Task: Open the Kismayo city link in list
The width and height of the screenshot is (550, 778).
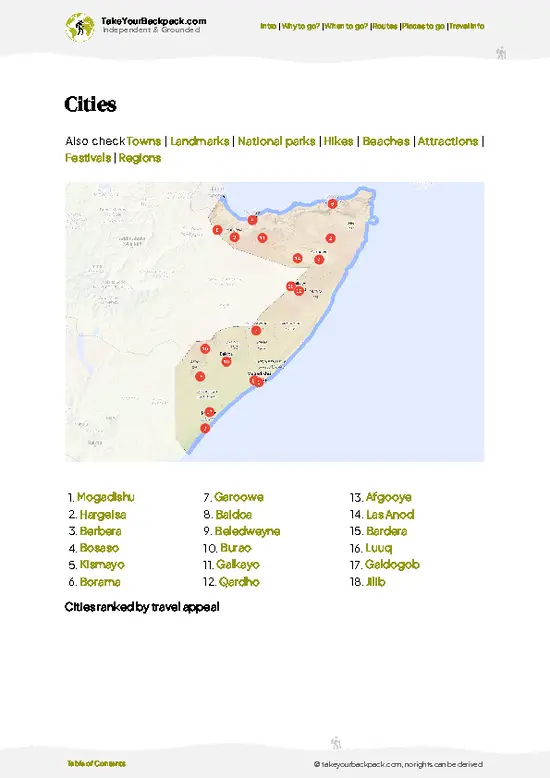Action: click(x=102, y=565)
